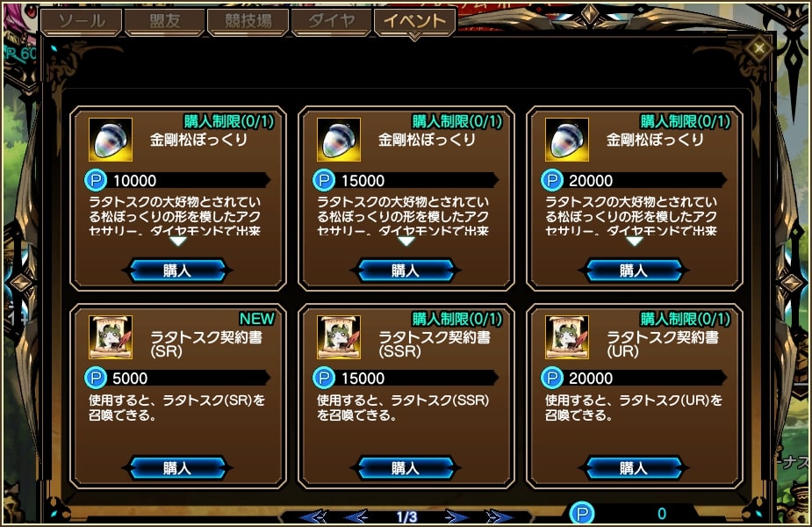Close the shop window with X

click(x=759, y=48)
